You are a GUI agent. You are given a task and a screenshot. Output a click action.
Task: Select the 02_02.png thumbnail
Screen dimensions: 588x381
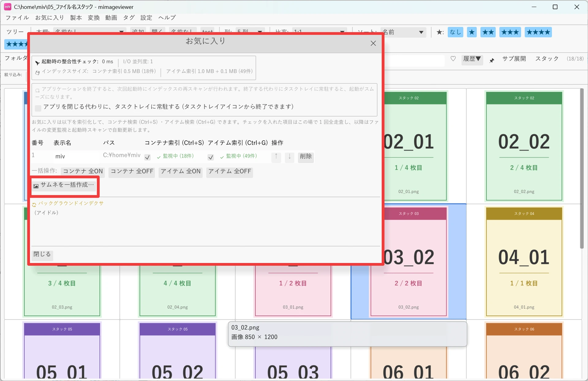click(524, 146)
